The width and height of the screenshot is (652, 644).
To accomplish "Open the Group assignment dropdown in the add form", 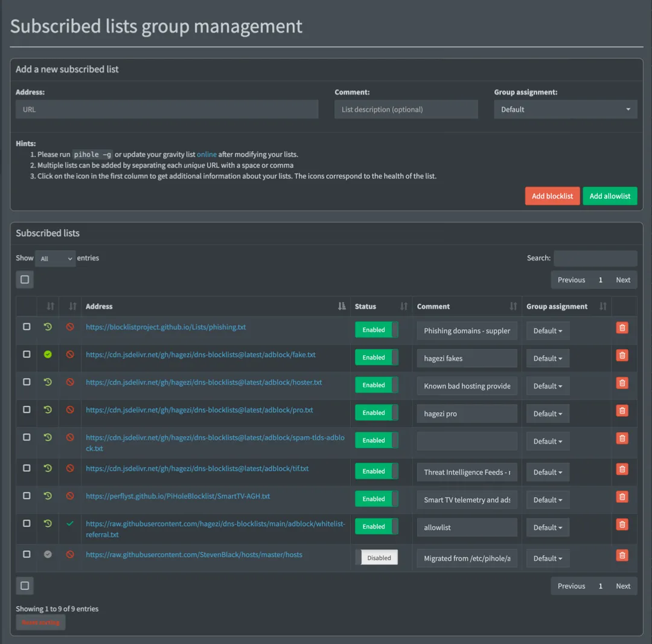I will [x=565, y=109].
